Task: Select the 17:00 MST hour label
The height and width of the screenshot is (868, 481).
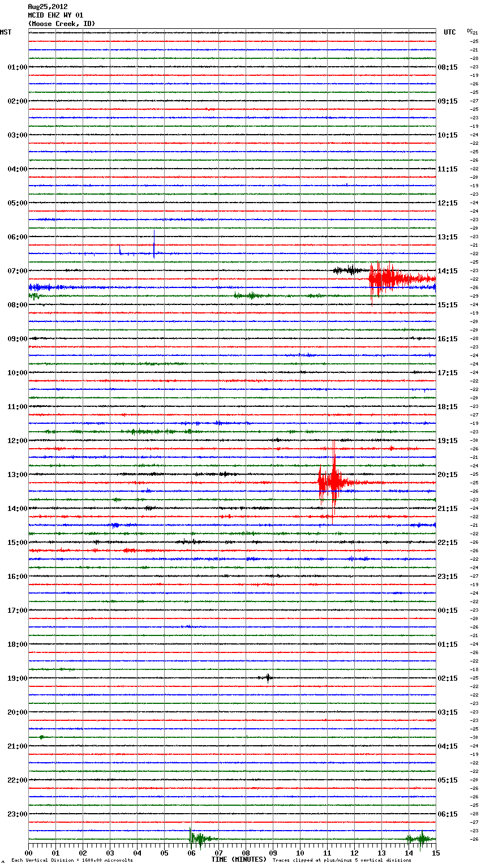Action: point(18,611)
